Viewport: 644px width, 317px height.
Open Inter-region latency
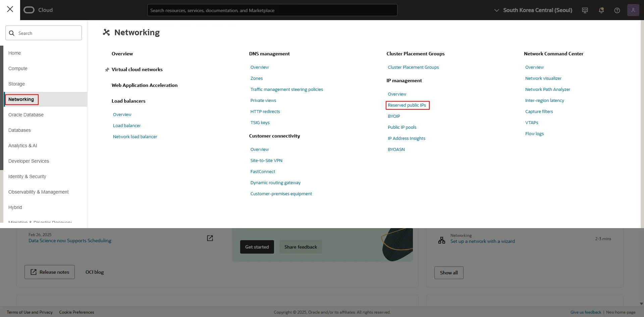coord(545,100)
